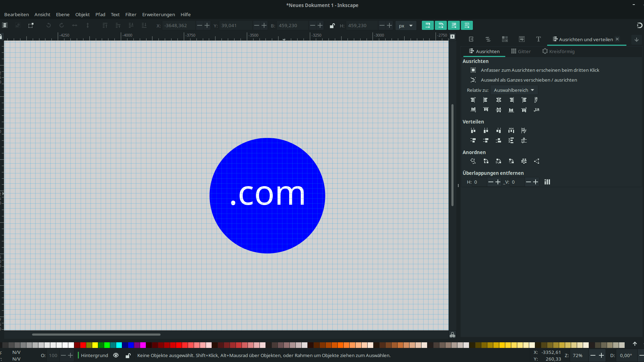
Task: Make vertical gaps between objects equal
Action: pos(511,140)
